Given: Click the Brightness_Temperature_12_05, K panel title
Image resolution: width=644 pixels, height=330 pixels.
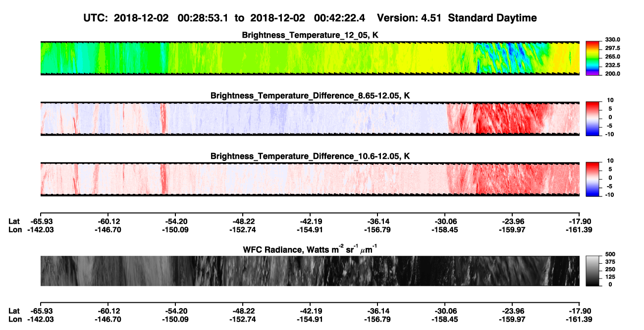Looking at the screenshot, I should [x=311, y=35].
